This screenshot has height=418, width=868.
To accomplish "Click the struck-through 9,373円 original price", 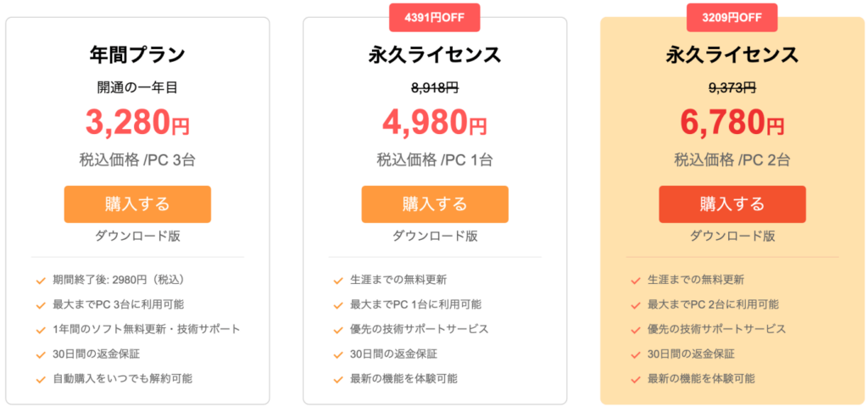I will 732,86.
